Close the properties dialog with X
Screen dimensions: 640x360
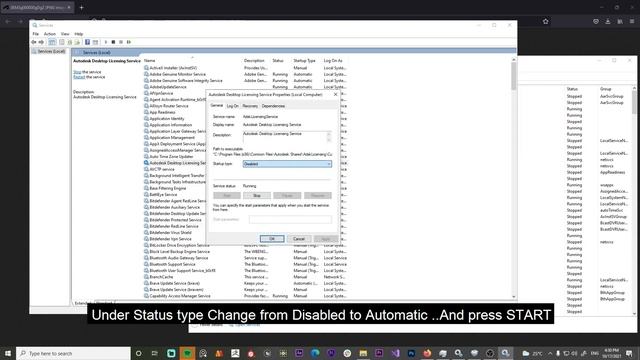coord(336,94)
